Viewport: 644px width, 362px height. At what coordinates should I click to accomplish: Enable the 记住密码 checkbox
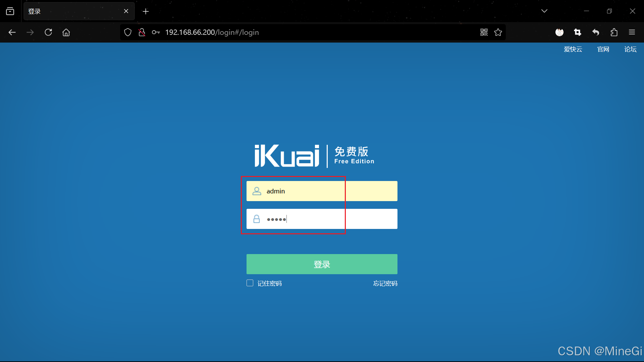pyautogui.click(x=250, y=283)
